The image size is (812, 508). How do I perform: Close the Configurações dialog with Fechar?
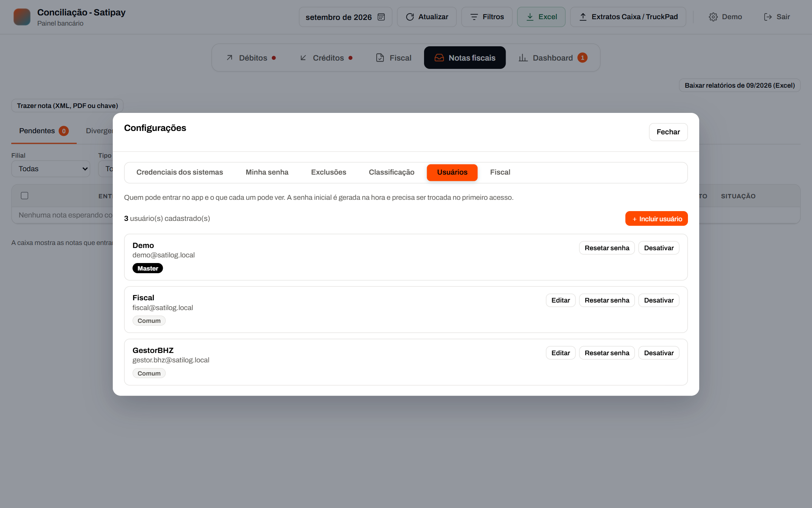(668, 132)
